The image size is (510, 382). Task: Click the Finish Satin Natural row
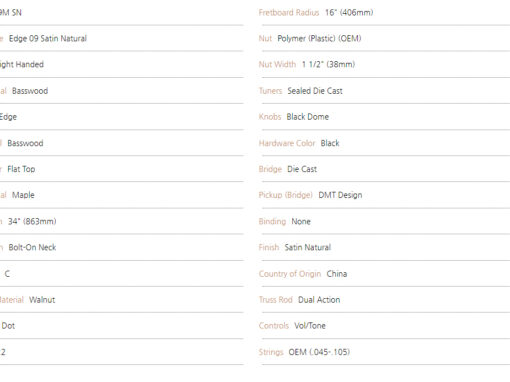pos(384,247)
